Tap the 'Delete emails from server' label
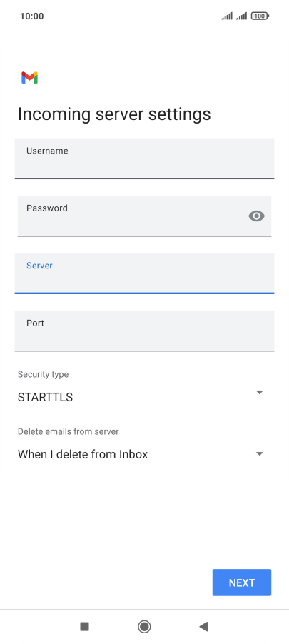 (68, 432)
